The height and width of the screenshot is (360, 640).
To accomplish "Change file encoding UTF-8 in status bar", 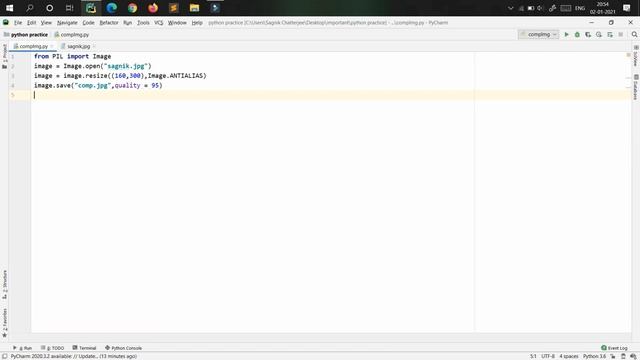I will click(548, 356).
